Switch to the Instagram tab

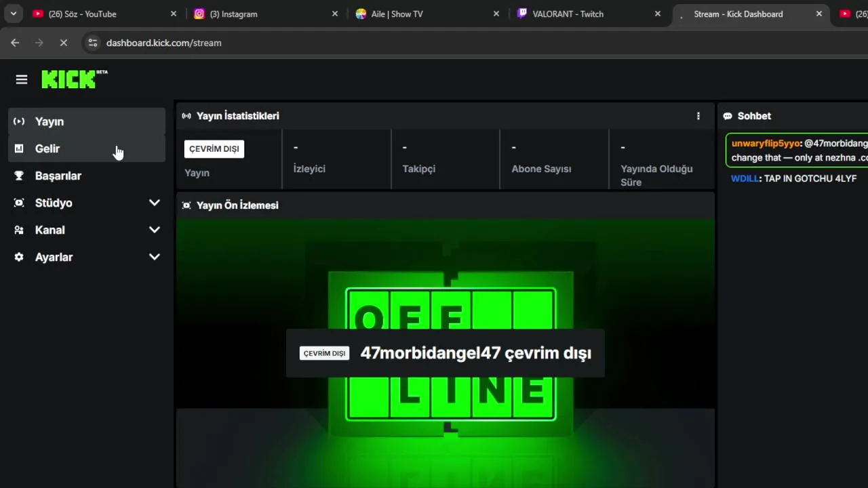pyautogui.click(x=267, y=14)
